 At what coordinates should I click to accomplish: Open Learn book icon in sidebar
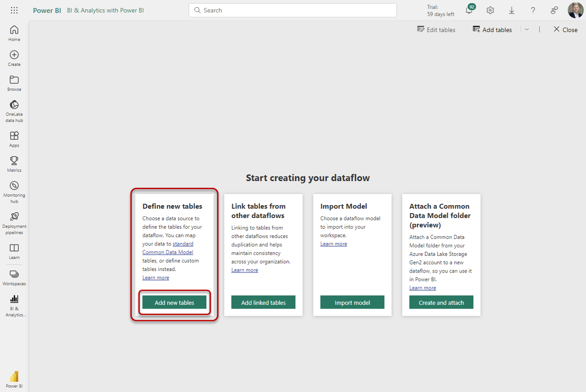(x=14, y=251)
